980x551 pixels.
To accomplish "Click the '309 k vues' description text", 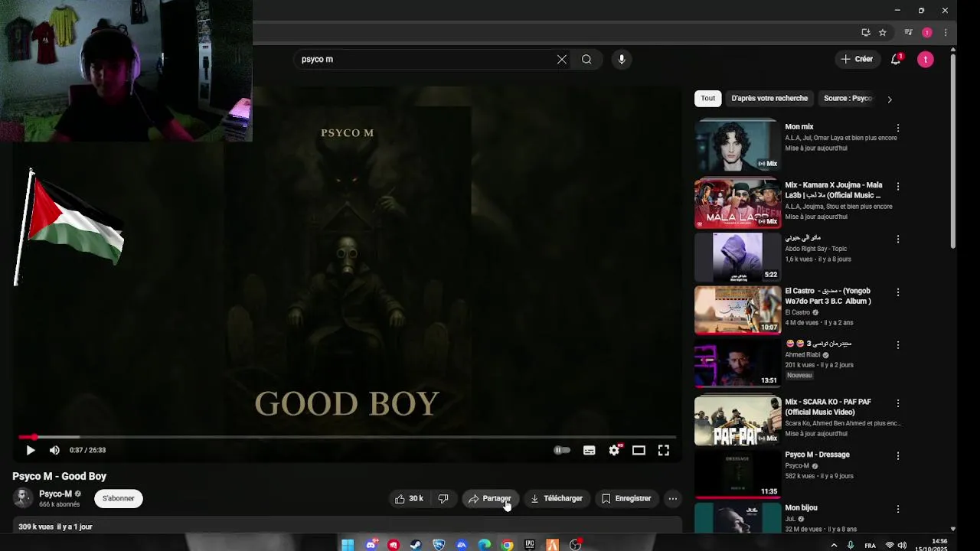I will click(36, 527).
